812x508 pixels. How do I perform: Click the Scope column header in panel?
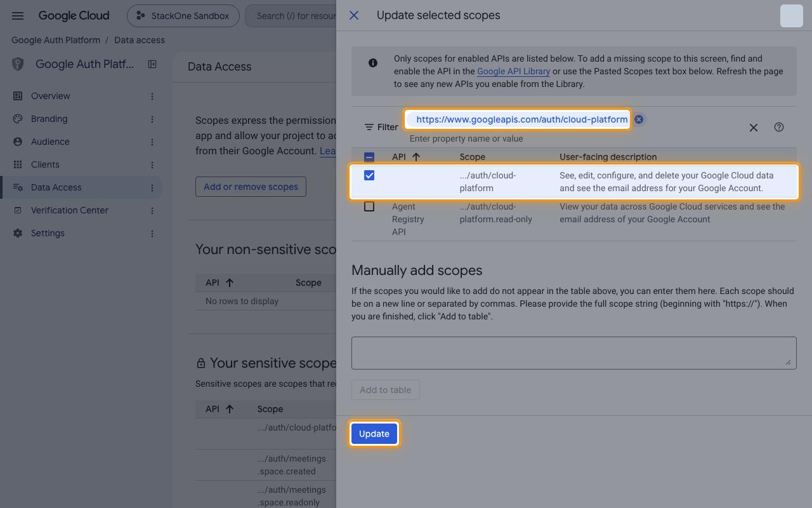pos(473,157)
